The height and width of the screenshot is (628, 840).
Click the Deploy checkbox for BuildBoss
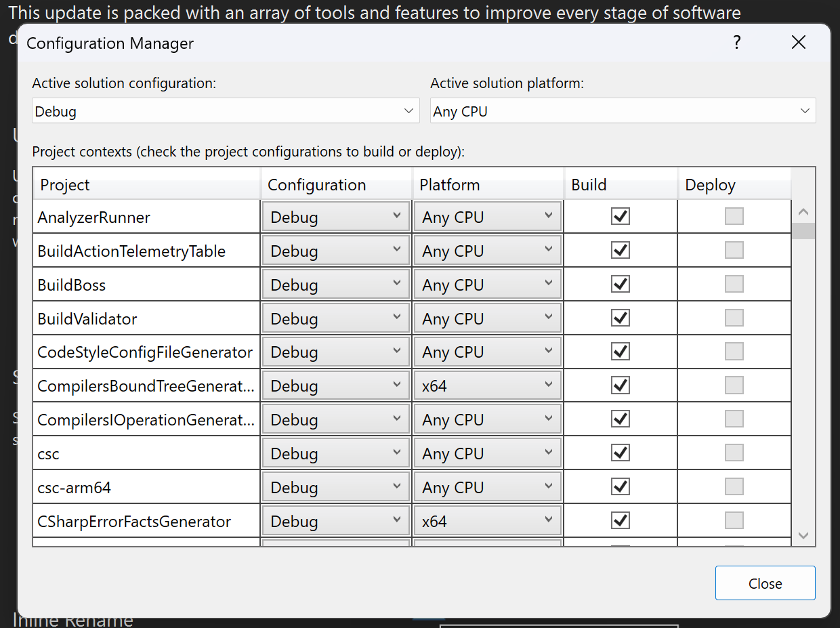[x=734, y=284]
